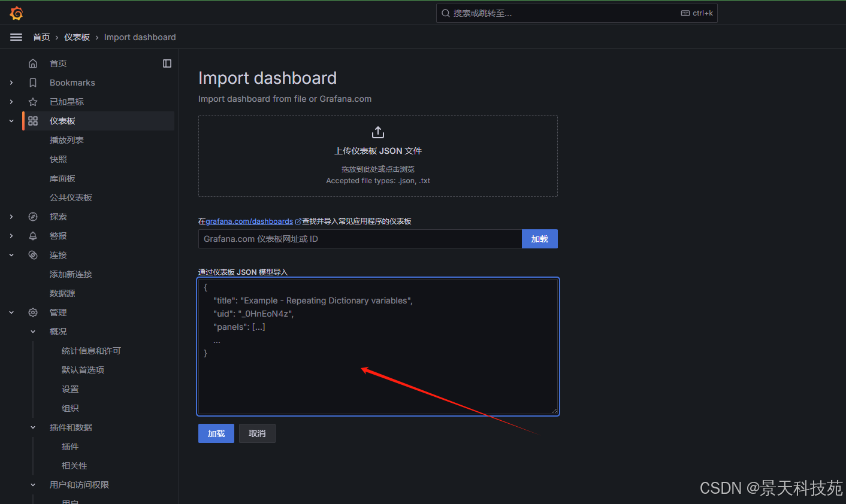Click the dock sidebar panel icon

click(167, 63)
